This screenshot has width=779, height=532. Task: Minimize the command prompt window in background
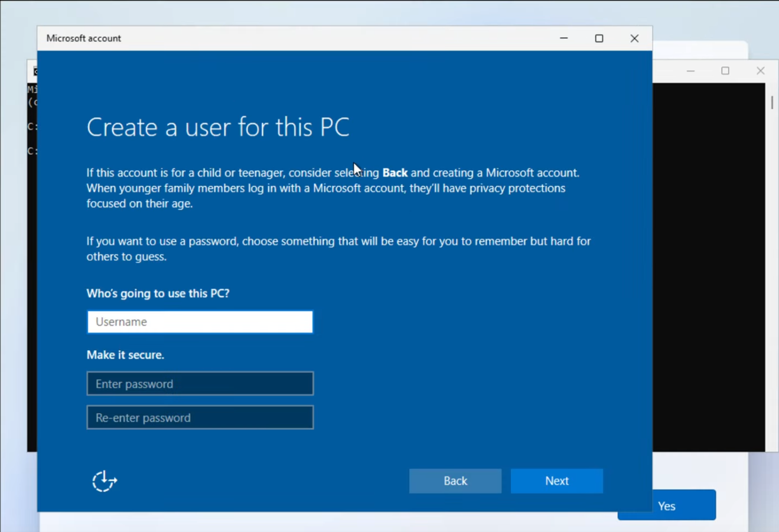(690, 71)
